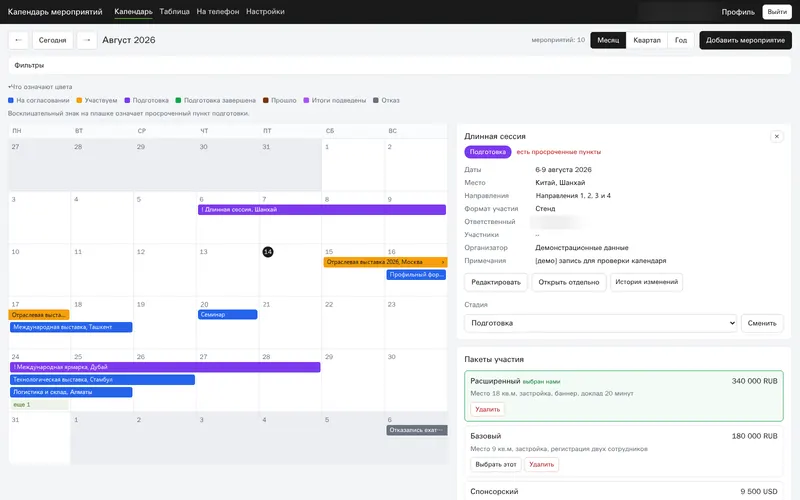
Task: Click the Редактировать button
Action: 496,282
